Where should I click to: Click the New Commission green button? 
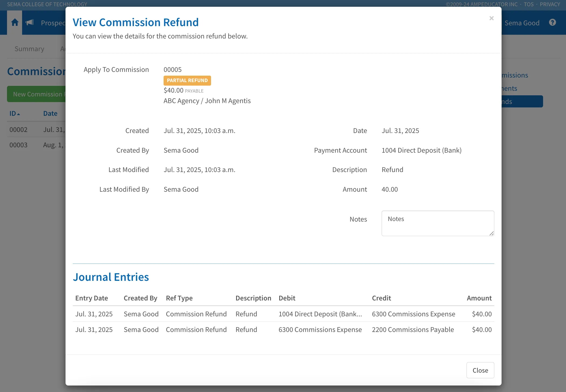pos(36,94)
